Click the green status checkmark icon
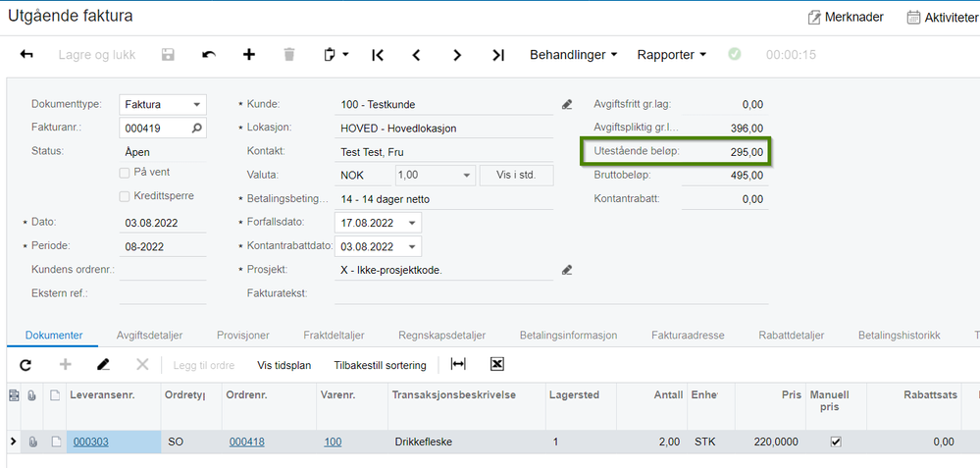The image size is (980, 468). coord(735,54)
